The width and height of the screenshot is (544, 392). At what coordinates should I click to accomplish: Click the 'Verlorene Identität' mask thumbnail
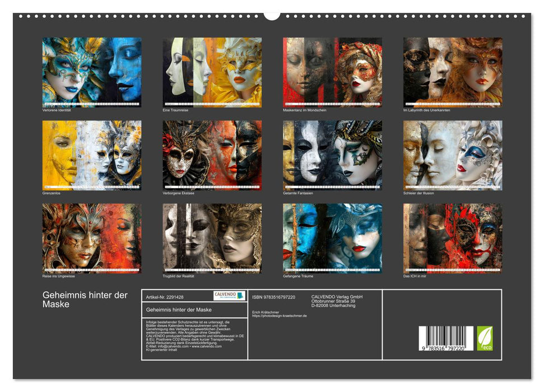tap(92, 72)
